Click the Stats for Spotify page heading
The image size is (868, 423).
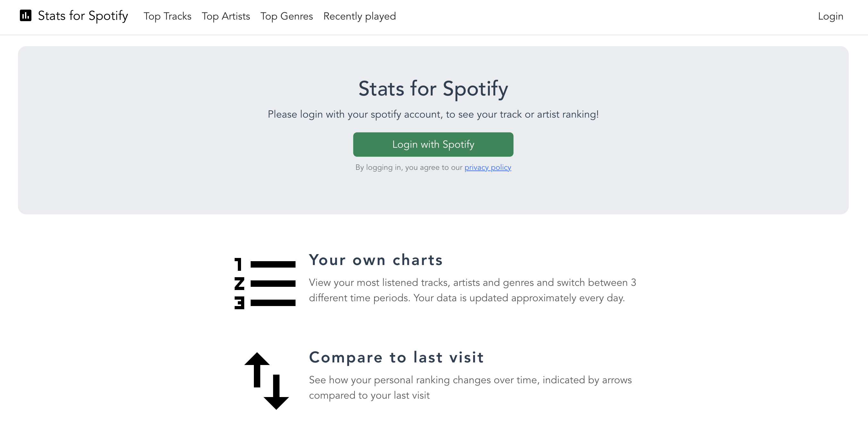coord(433,89)
